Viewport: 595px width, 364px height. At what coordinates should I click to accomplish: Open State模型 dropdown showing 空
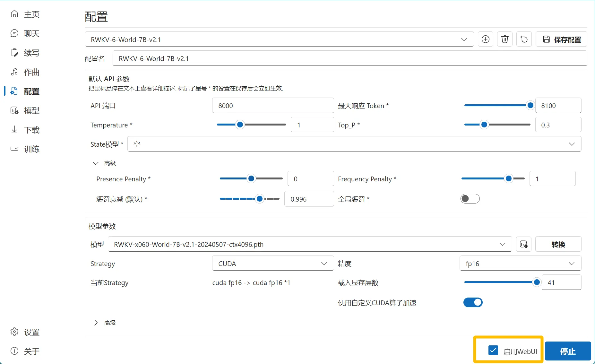click(x=354, y=144)
